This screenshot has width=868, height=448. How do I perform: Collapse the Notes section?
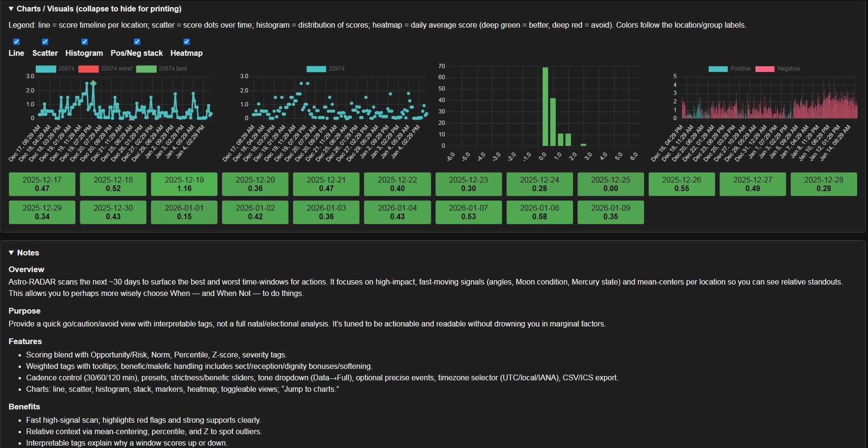click(11, 253)
